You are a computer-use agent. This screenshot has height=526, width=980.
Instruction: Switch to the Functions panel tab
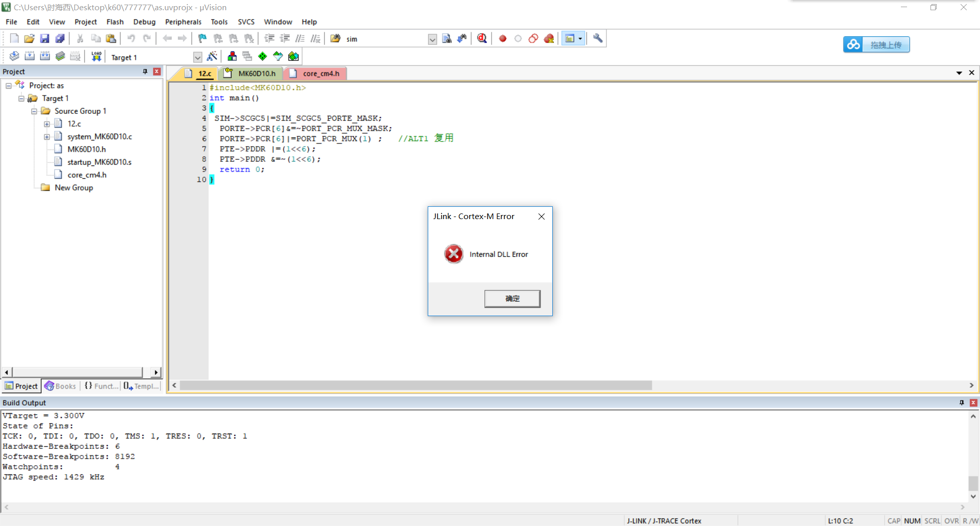[101, 386]
